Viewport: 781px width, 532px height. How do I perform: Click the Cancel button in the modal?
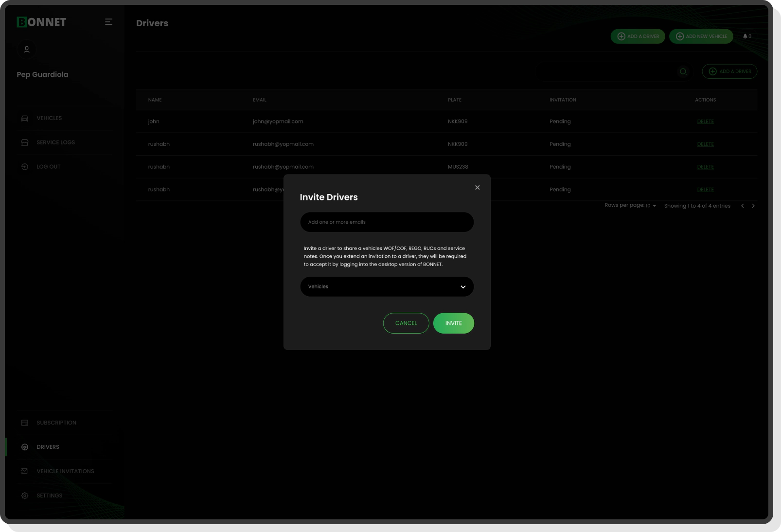(406, 323)
